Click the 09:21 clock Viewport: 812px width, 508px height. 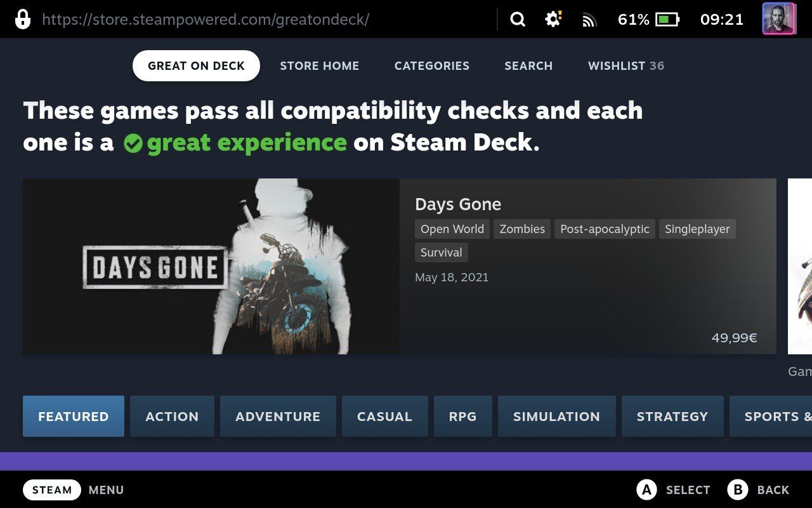pos(722,20)
